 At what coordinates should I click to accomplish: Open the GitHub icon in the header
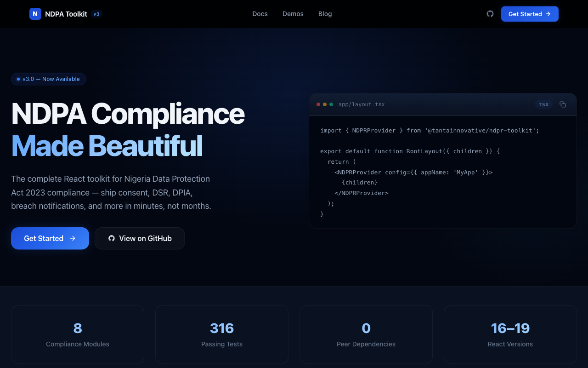pos(490,14)
